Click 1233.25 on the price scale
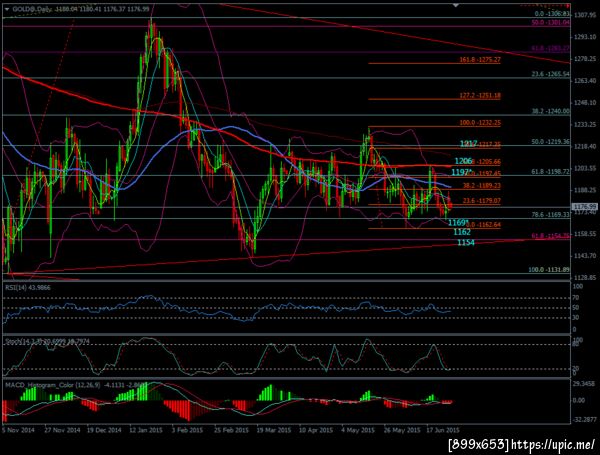600x455 pixels. [x=584, y=125]
